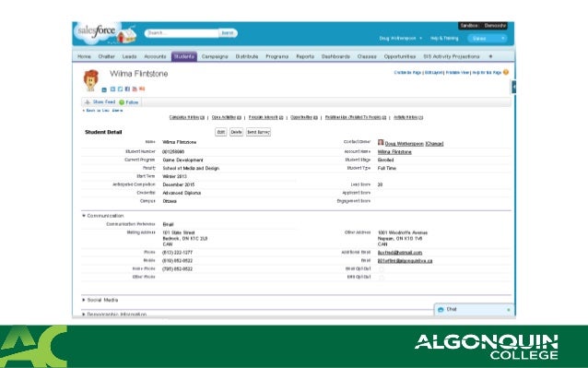The image size is (588, 368).
Task: Open the Home tab
Action: [x=84, y=56]
